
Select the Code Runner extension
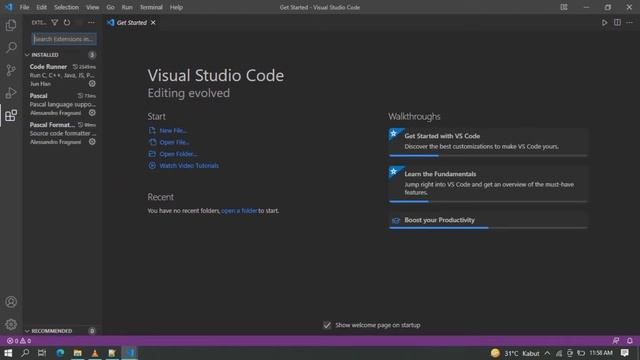(62, 75)
